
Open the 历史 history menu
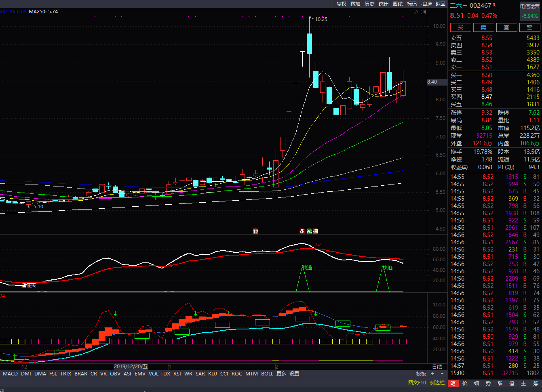[369, 4]
